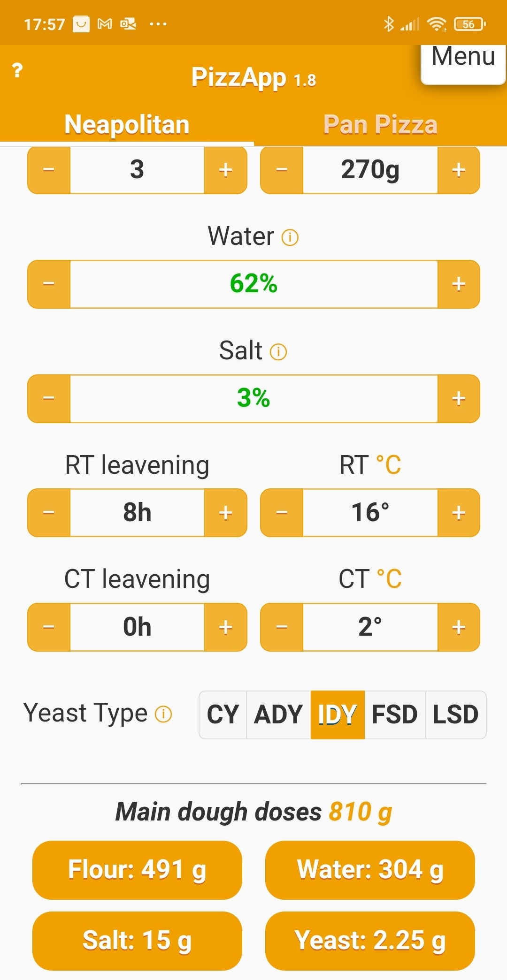Viewport: 507px width, 980px height.
Task: Switch to the Pan Pizza tab
Action: [x=380, y=125]
